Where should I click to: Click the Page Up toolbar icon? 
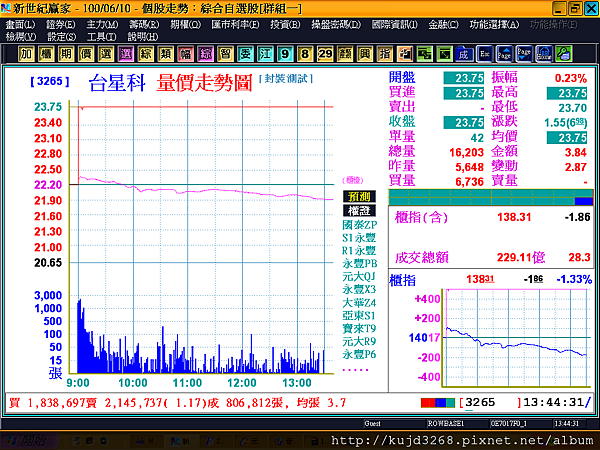(x=504, y=54)
